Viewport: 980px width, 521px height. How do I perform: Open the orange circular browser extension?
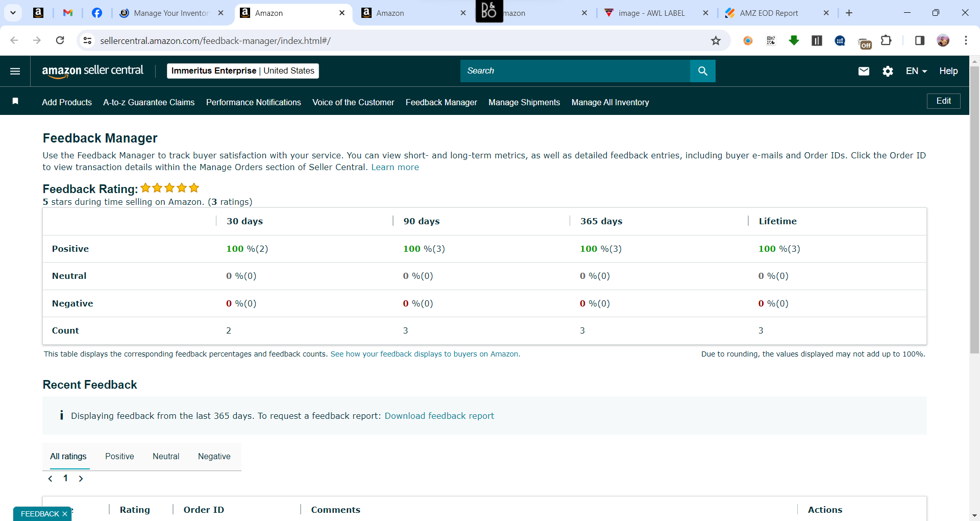(x=748, y=40)
